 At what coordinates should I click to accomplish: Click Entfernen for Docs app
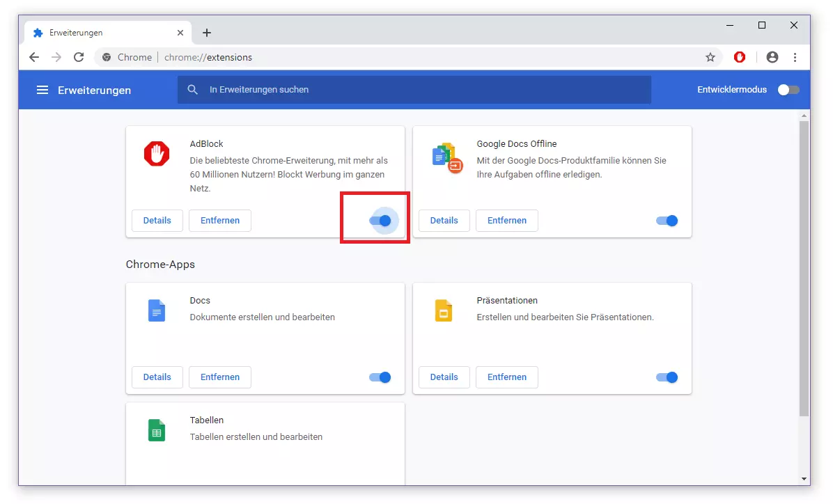pyautogui.click(x=220, y=377)
